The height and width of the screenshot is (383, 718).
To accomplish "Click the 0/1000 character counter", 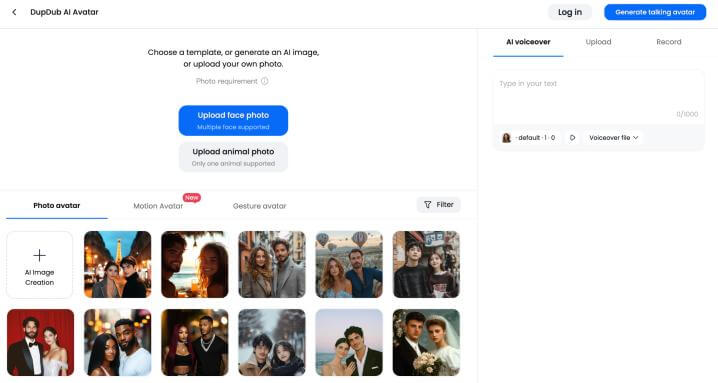I will click(x=687, y=114).
